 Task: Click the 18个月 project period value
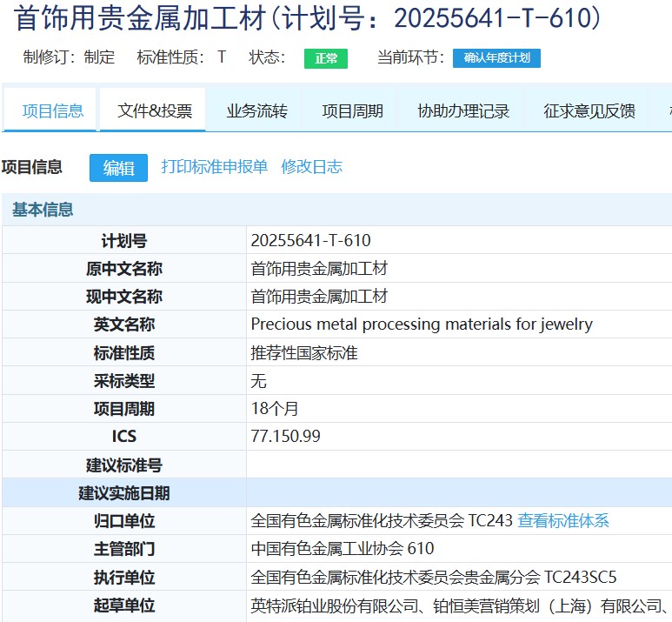pos(275,409)
